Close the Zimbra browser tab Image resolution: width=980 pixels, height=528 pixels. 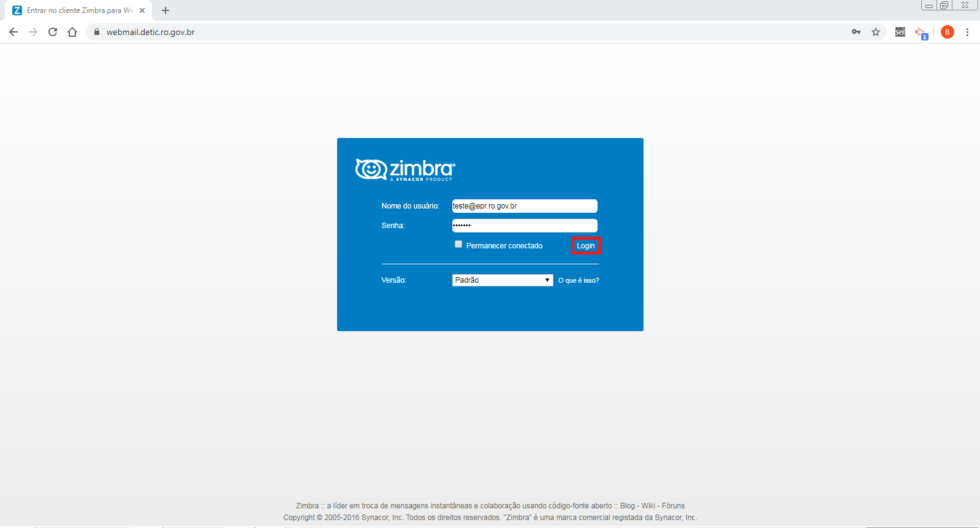coord(142,10)
